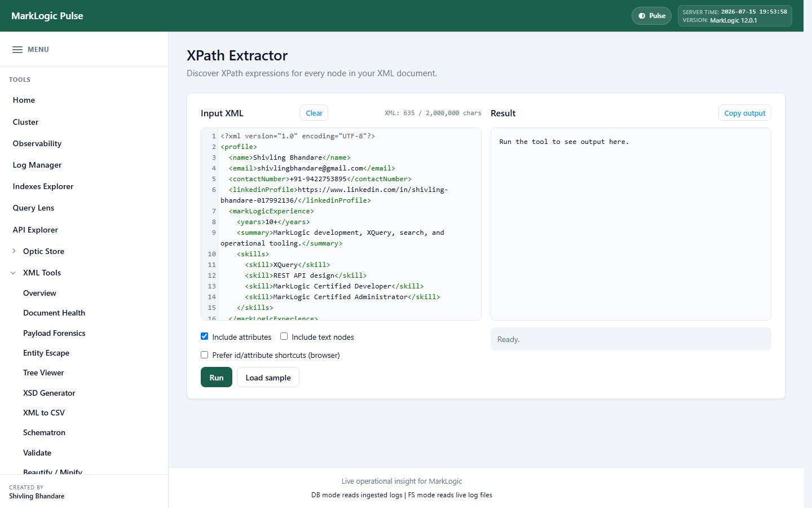The image size is (812, 508).
Task: Clear the Input XML
Action: click(314, 113)
